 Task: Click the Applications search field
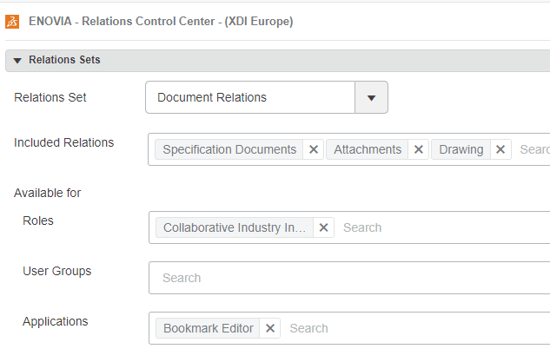pyautogui.click(x=417, y=328)
